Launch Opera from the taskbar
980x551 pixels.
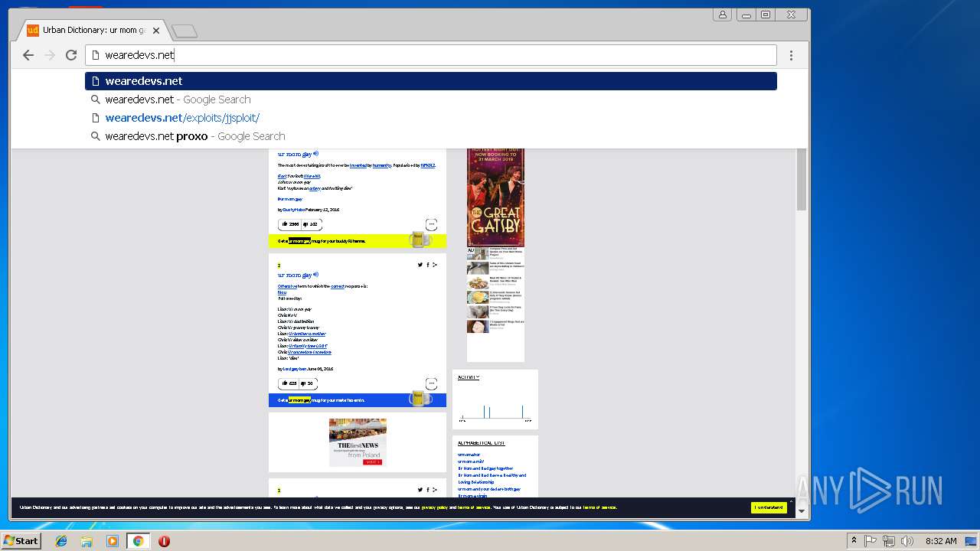[x=164, y=541]
